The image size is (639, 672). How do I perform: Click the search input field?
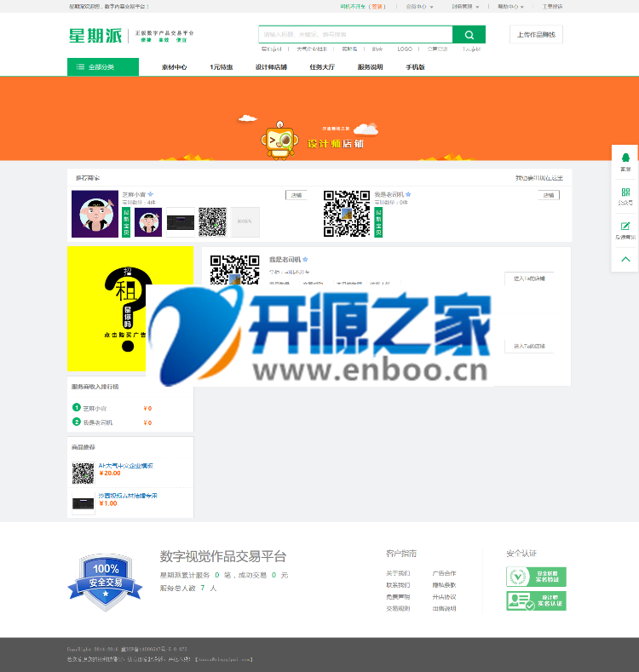[355, 35]
